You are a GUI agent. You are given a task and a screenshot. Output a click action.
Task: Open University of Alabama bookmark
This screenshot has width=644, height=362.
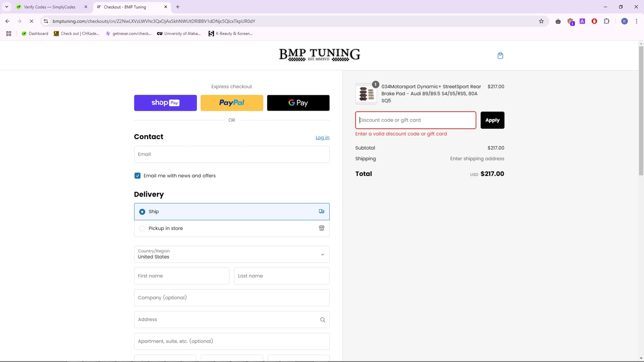tap(179, 33)
